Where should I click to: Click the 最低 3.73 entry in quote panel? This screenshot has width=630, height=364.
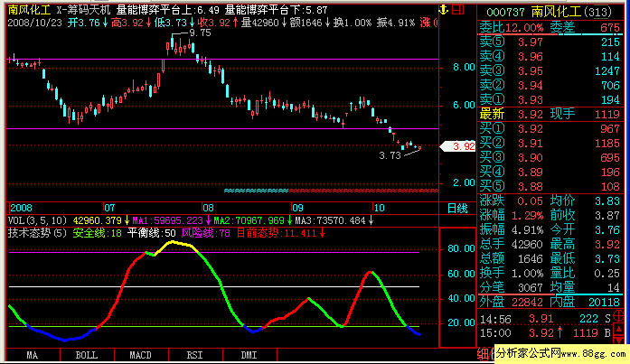[585, 259]
